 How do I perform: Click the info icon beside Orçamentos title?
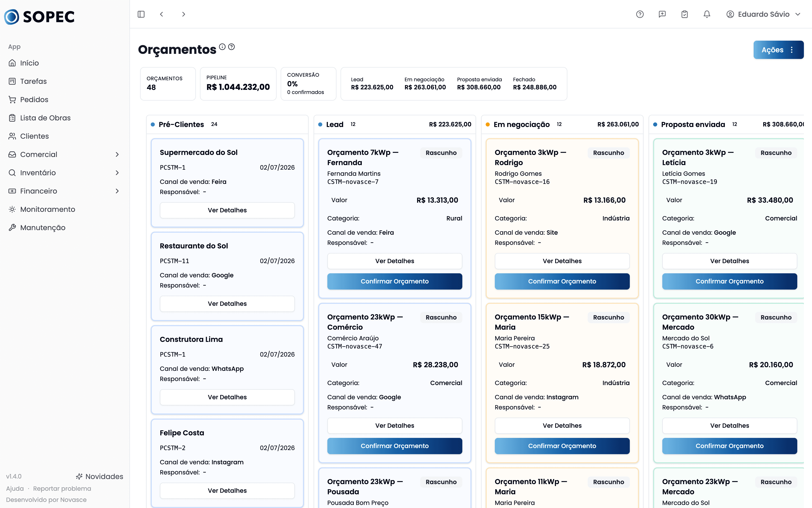click(x=222, y=47)
